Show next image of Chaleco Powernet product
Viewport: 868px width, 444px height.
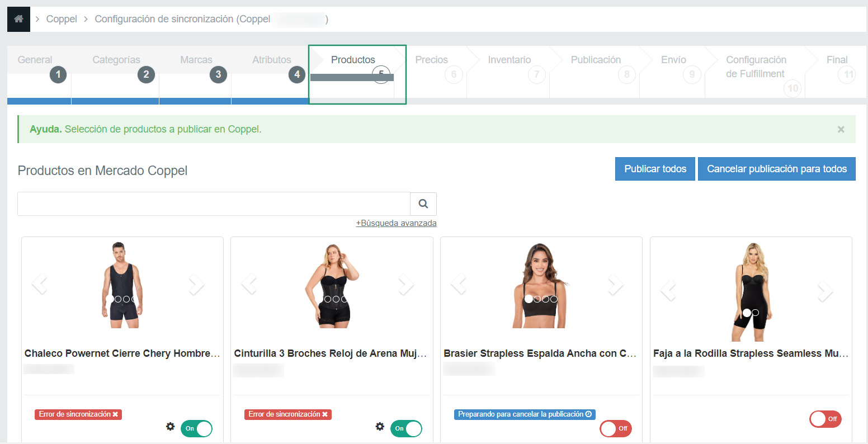[196, 285]
